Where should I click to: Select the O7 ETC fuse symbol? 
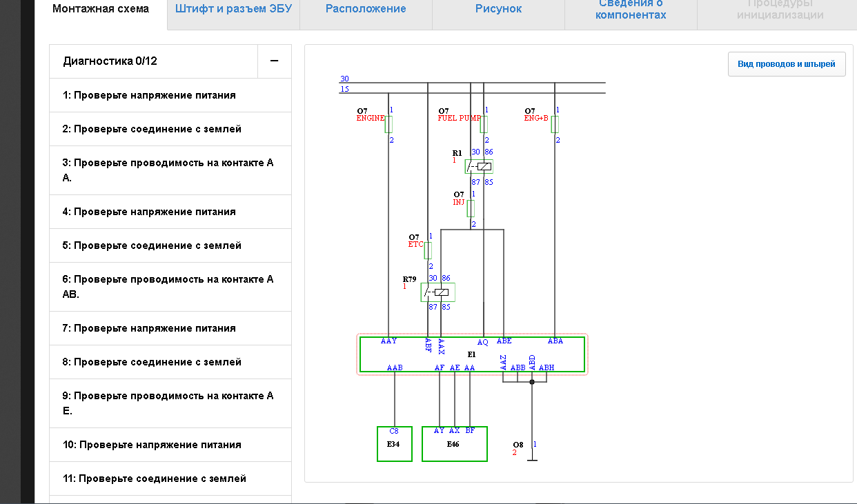point(428,250)
